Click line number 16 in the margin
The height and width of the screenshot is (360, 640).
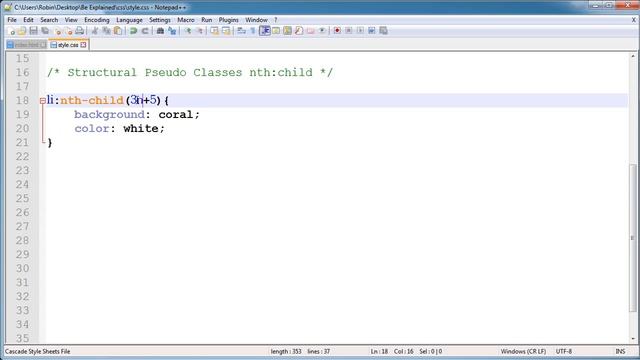pyautogui.click(x=22, y=73)
